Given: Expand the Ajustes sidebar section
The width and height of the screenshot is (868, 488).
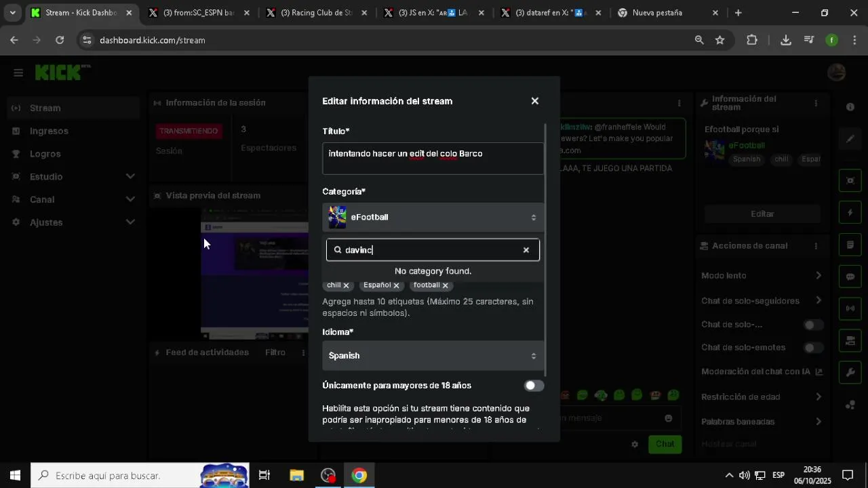Looking at the screenshot, I should (x=130, y=222).
